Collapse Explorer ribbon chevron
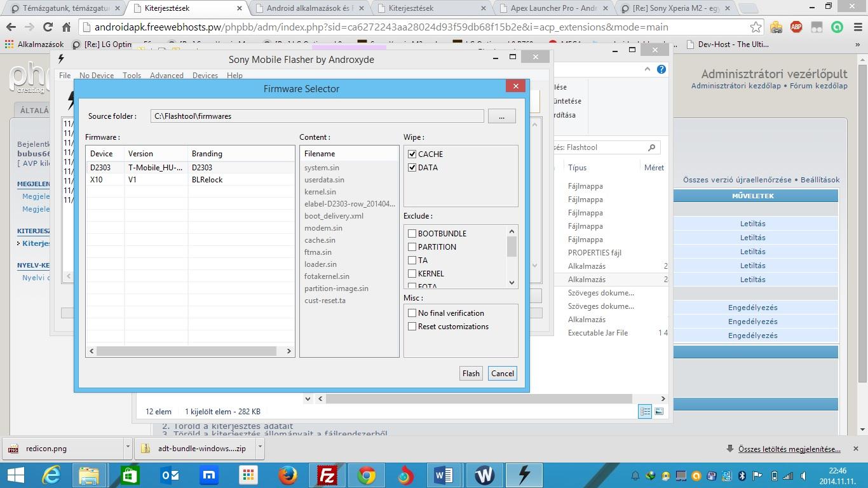Viewport: 868px width, 488px height. click(648, 69)
